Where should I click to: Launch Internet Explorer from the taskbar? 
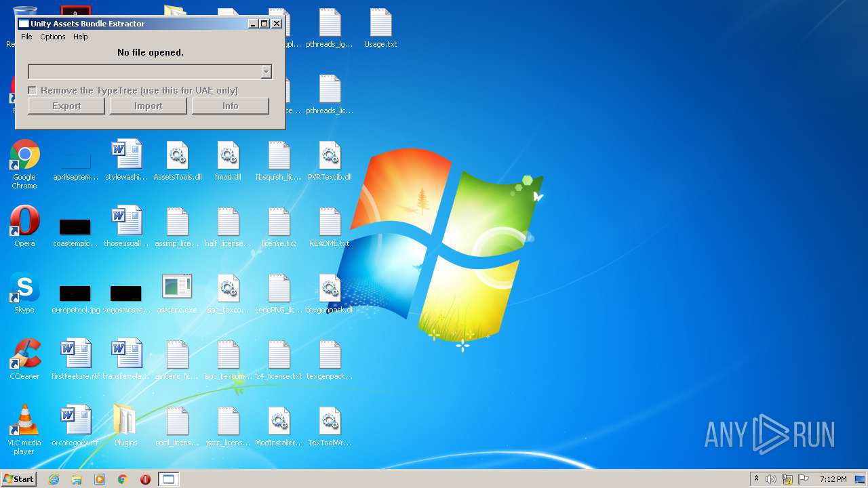coord(54,479)
